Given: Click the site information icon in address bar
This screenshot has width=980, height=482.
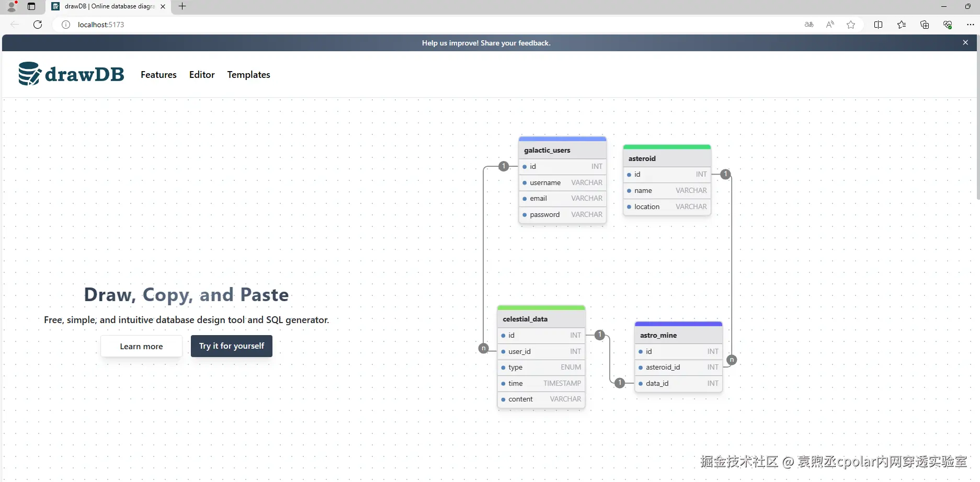Looking at the screenshot, I should pos(66,25).
